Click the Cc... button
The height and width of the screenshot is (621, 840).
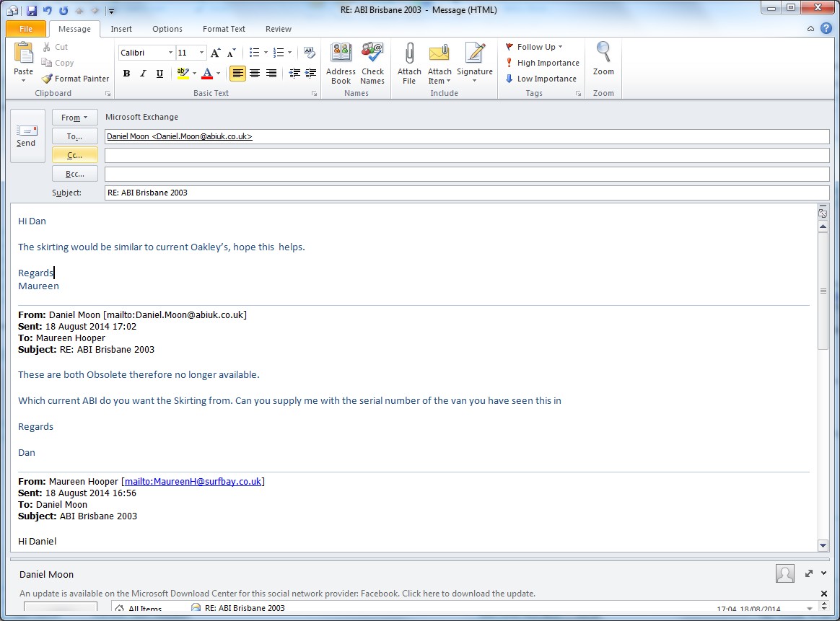[x=74, y=155]
